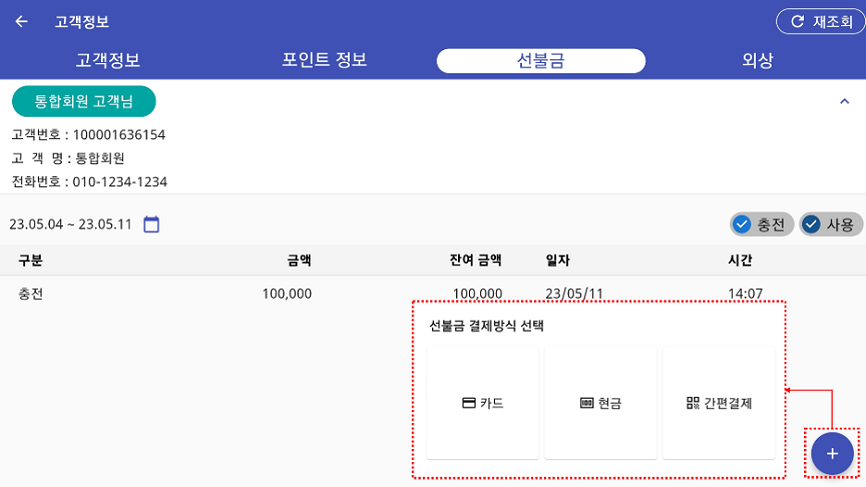This screenshot has height=487, width=866.
Task: Click the 금액 column header
Action: click(299, 260)
